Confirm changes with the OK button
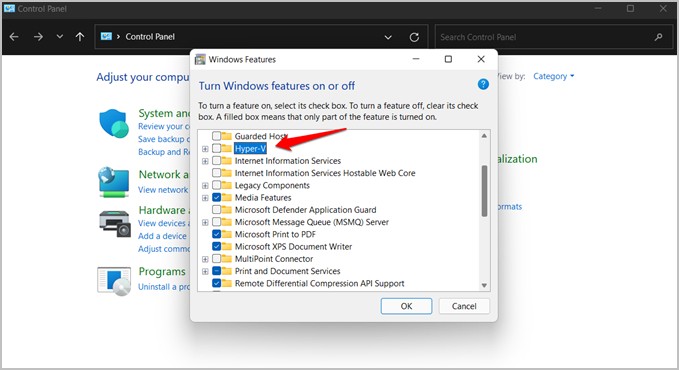Screen dimensions: 679x370 pyautogui.click(x=406, y=306)
